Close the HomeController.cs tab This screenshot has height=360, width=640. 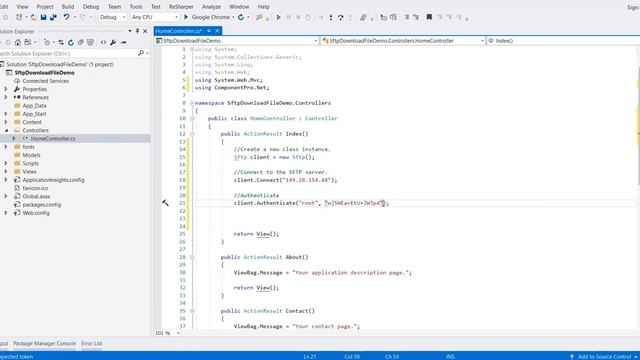217,31
